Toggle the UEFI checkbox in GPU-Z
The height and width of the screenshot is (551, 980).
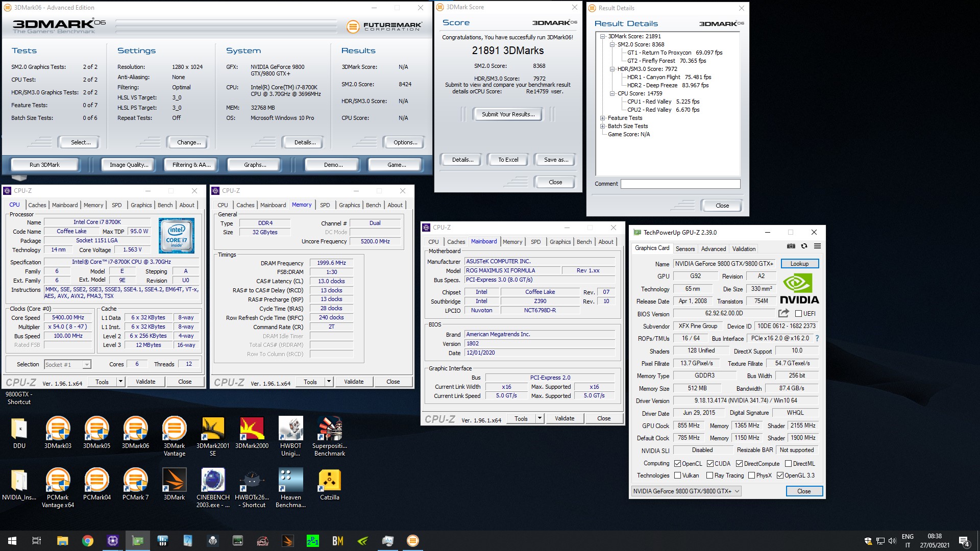pyautogui.click(x=798, y=314)
